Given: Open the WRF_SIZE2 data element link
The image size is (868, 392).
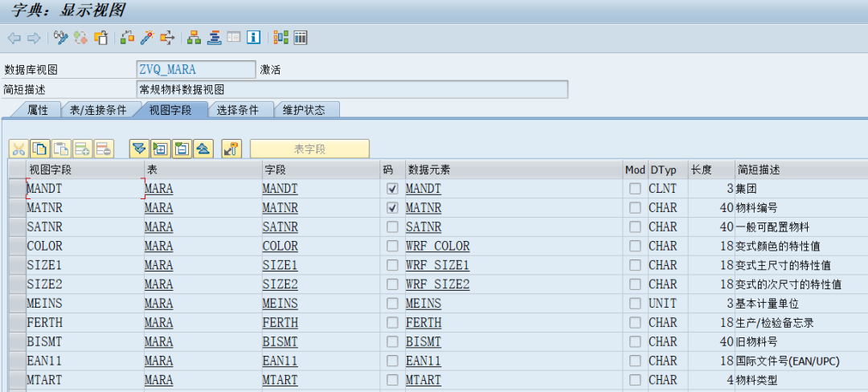Looking at the screenshot, I should 437,284.
